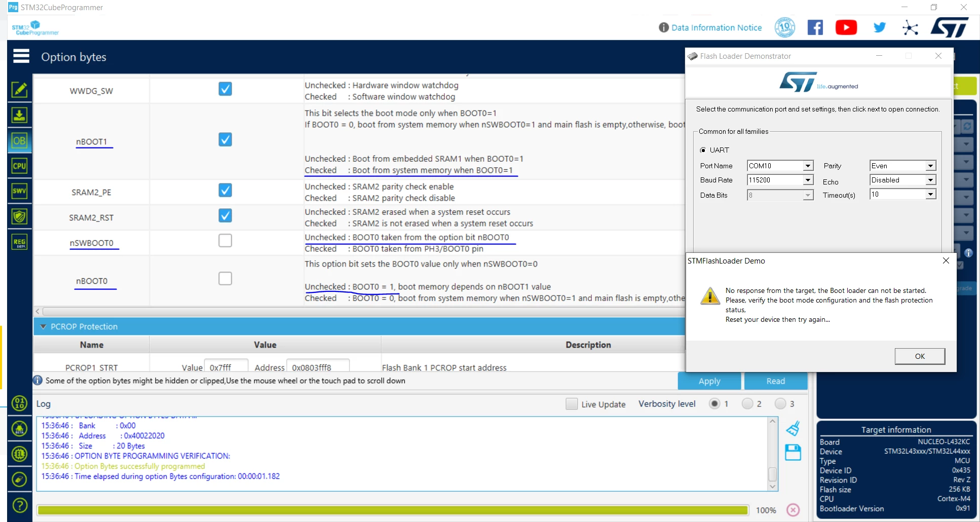Select the OB option bytes sidebar icon

pyautogui.click(x=19, y=141)
